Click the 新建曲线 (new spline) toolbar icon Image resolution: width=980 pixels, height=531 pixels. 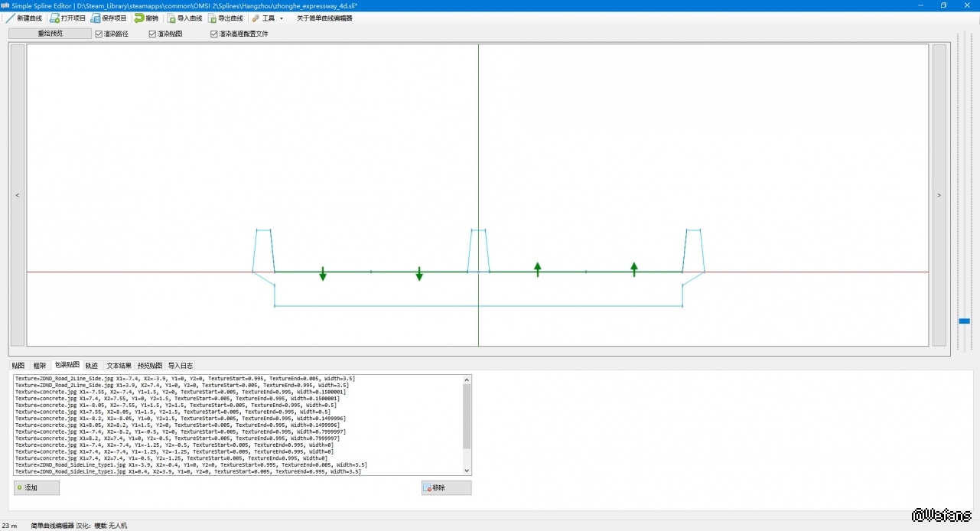point(11,18)
